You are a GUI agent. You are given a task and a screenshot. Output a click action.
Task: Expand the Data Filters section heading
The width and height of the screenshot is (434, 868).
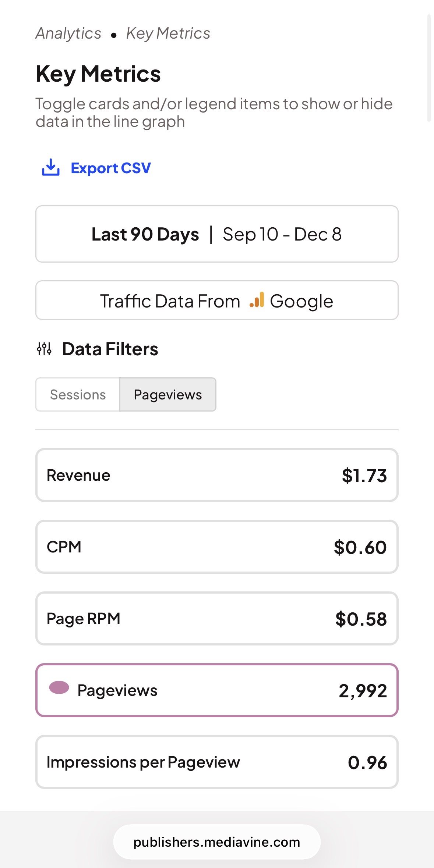[x=110, y=349]
